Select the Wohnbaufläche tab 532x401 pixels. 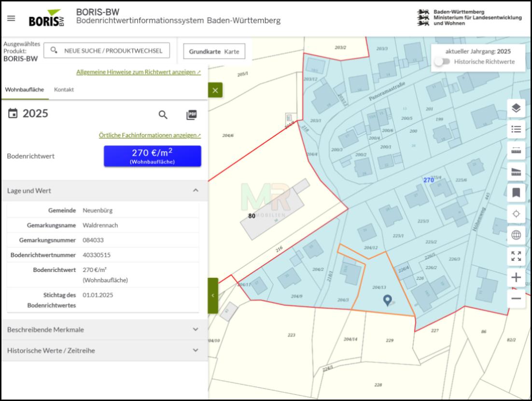[x=25, y=90]
